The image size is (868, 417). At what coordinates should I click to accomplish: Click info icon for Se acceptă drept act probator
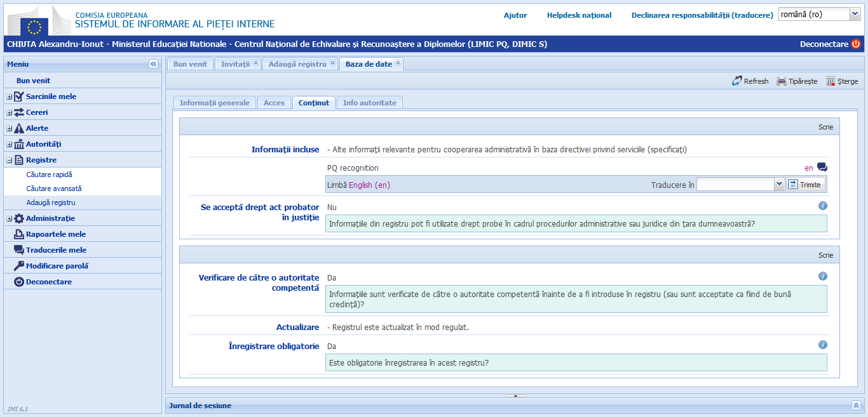tap(822, 206)
